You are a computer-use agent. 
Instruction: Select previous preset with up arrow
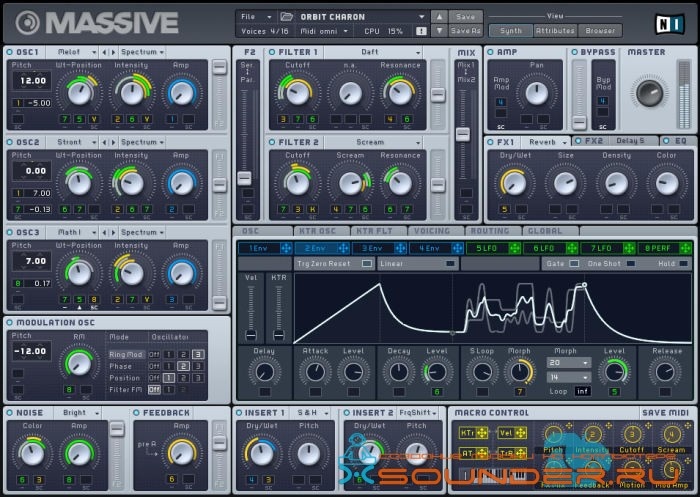coord(439,17)
